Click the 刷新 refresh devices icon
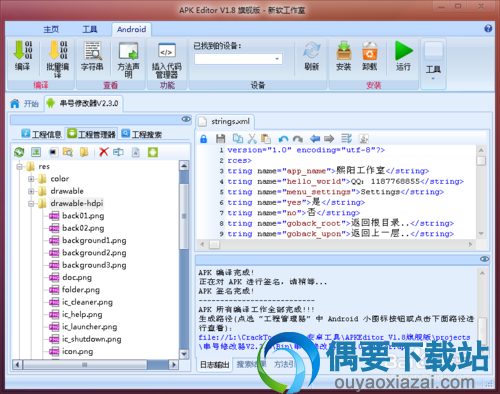Screen dimensions: 500x394 click(x=312, y=51)
